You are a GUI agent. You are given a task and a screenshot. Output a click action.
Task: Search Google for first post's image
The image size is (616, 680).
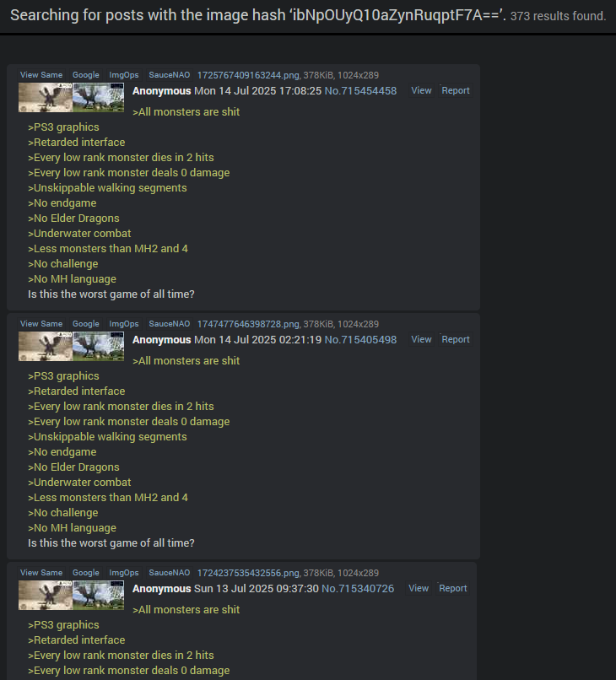pyautogui.click(x=85, y=75)
